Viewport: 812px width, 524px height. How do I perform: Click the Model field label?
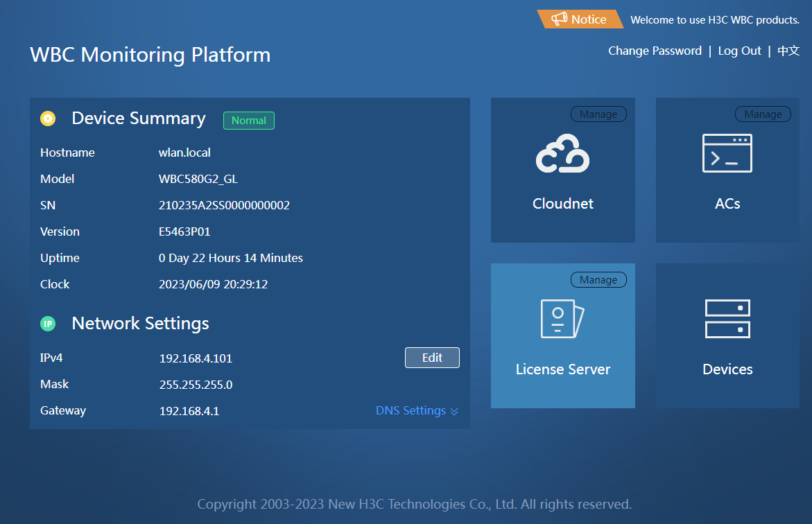[58, 179]
